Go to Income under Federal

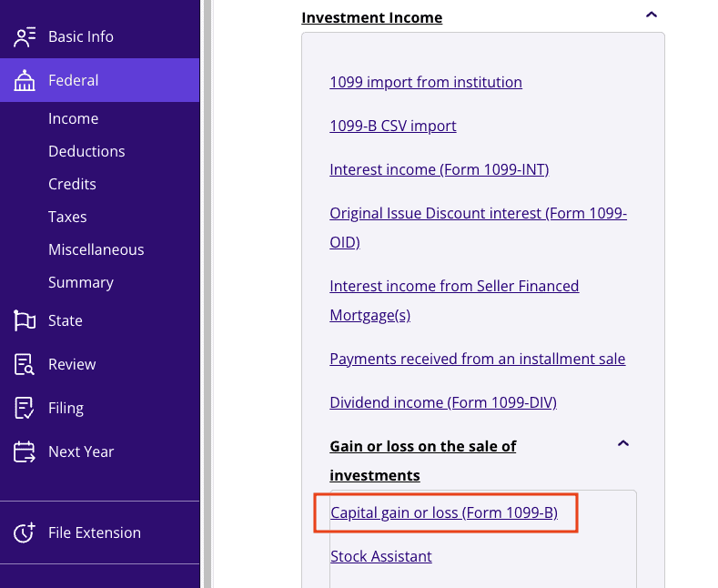pyautogui.click(x=74, y=118)
